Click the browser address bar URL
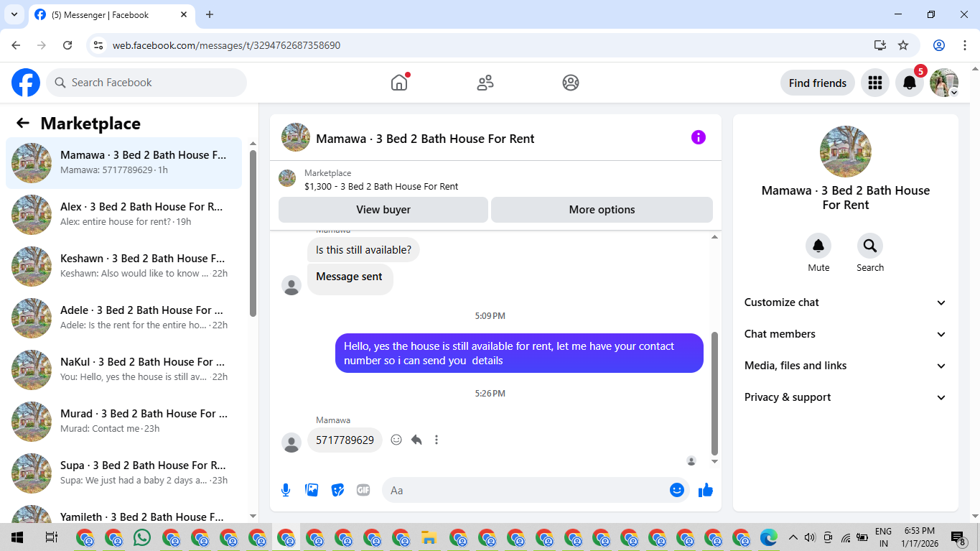This screenshot has width=980, height=551. (226, 45)
